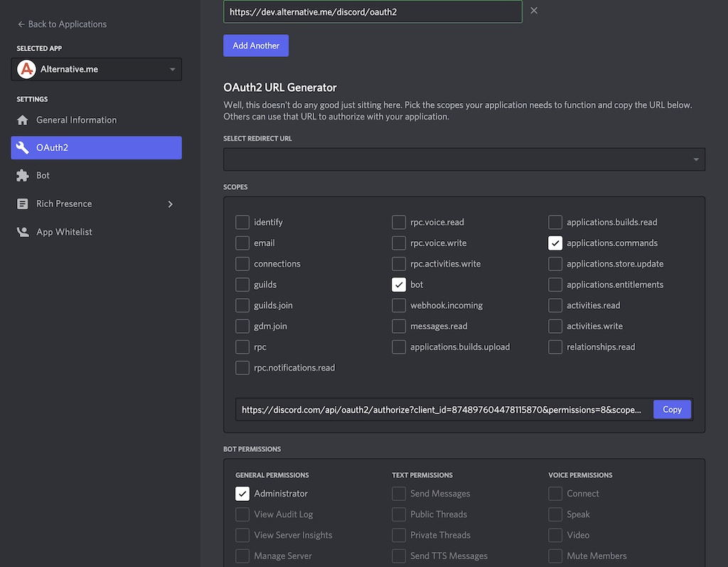Click the X to clear the redirect URL

click(534, 12)
